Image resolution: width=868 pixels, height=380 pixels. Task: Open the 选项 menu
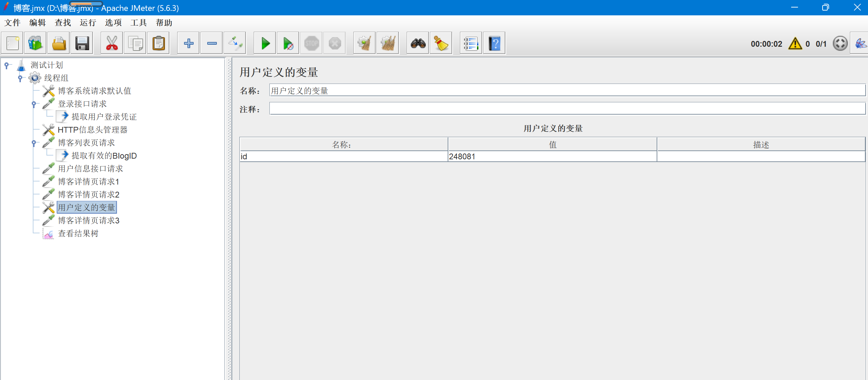click(x=113, y=23)
